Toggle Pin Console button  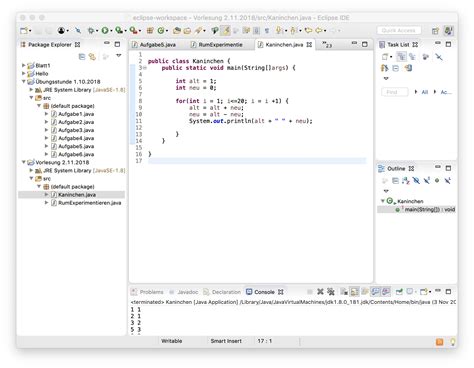coord(399,292)
